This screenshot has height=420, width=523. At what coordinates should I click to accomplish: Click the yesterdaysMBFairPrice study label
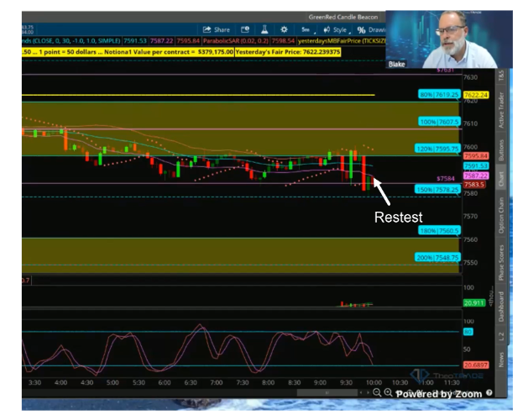point(342,40)
